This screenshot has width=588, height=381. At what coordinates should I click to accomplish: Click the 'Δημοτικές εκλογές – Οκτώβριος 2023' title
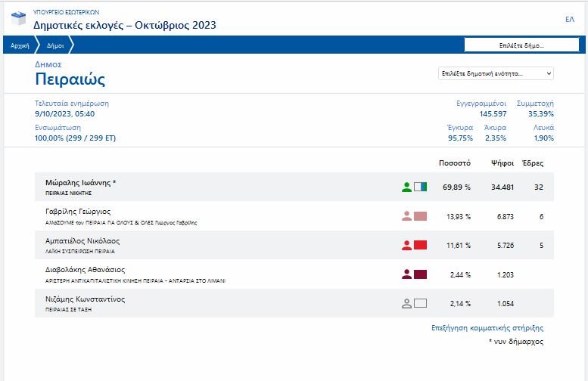tap(125, 25)
